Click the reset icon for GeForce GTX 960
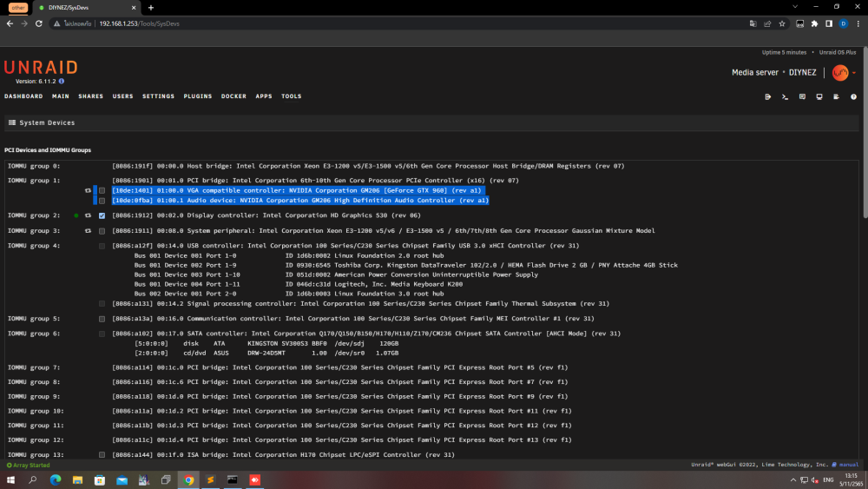The height and width of the screenshot is (489, 868). (88, 190)
